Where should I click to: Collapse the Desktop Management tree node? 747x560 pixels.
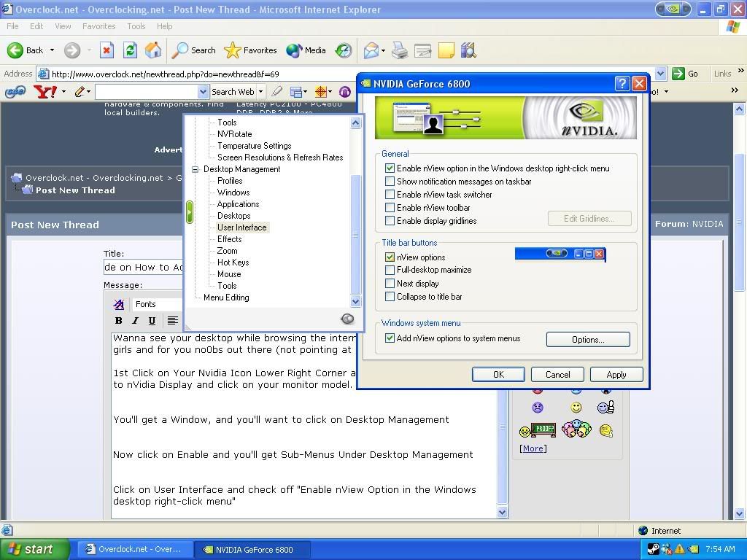point(196,169)
